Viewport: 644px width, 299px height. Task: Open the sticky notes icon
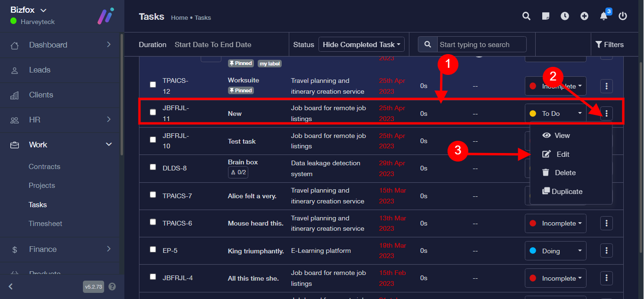coord(546,16)
